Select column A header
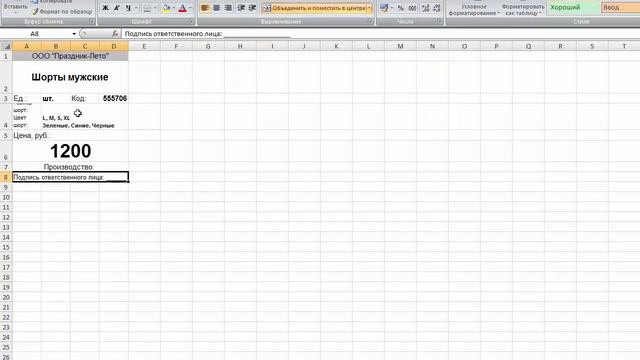Viewport: 640px width, 360px height. [27, 46]
